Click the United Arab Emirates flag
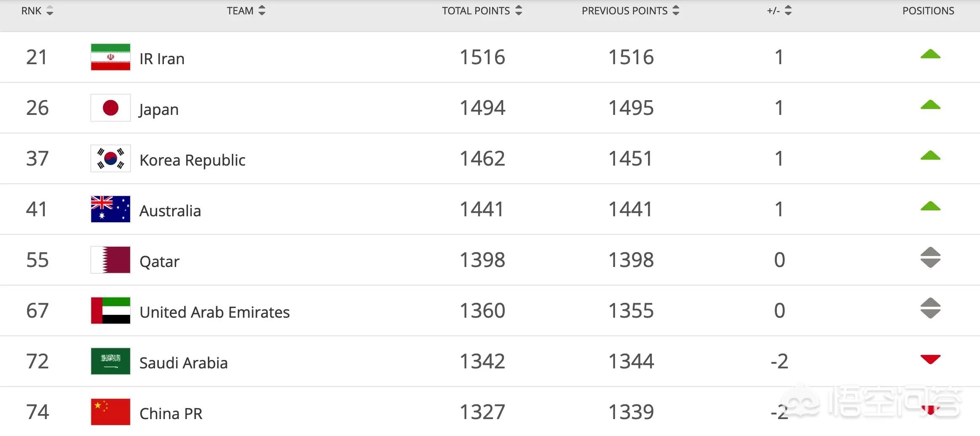The width and height of the screenshot is (980, 436). [110, 311]
